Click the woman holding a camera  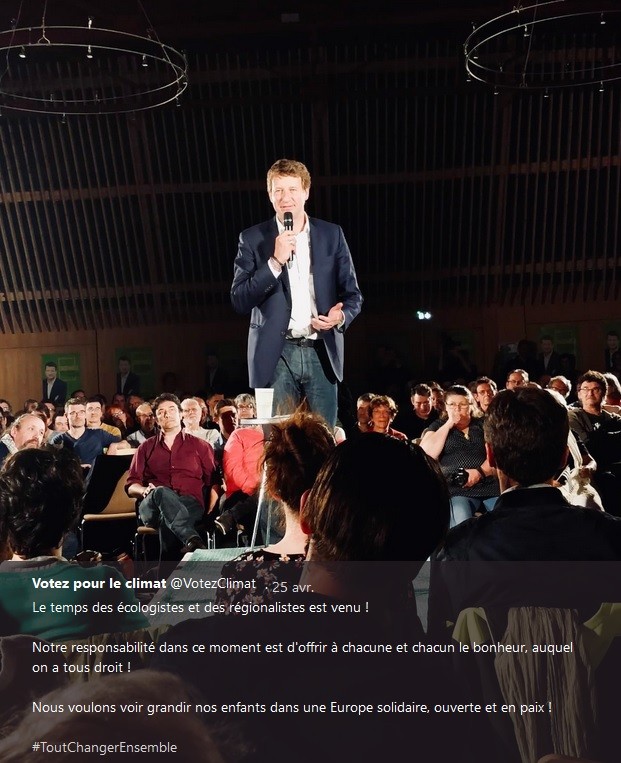point(460,453)
